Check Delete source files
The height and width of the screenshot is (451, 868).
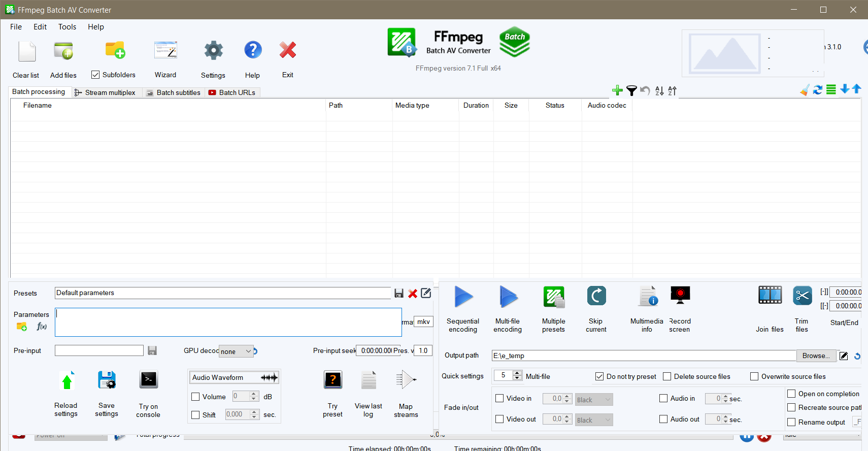[x=667, y=376]
